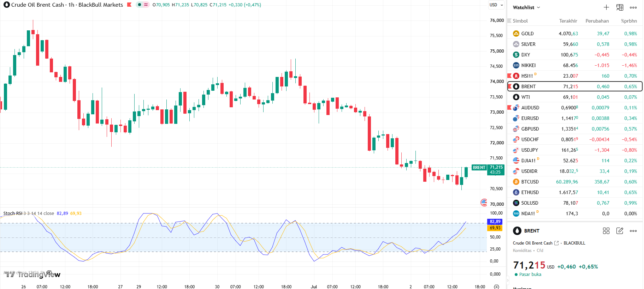The image size is (644, 289).
Task: Click the time axis settings gear icon
Action: tap(496, 287)
